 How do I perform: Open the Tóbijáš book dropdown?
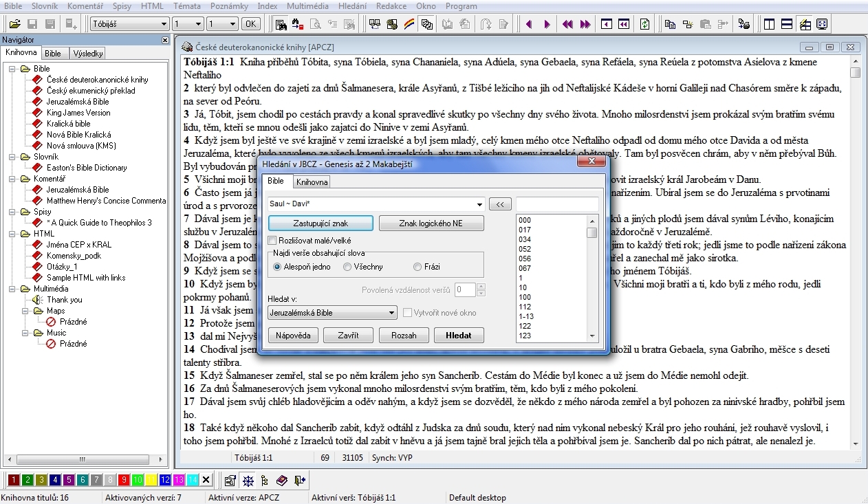click(164, 24)
